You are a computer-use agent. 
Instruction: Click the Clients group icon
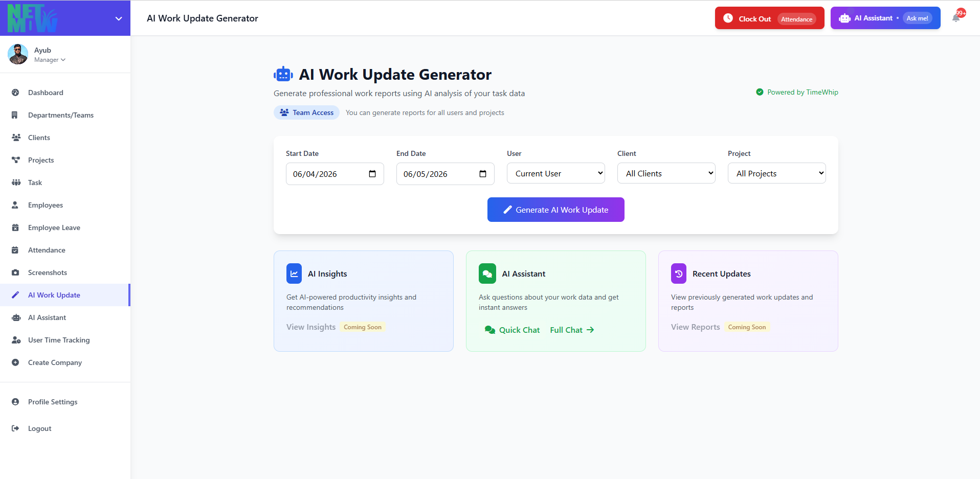16,138
